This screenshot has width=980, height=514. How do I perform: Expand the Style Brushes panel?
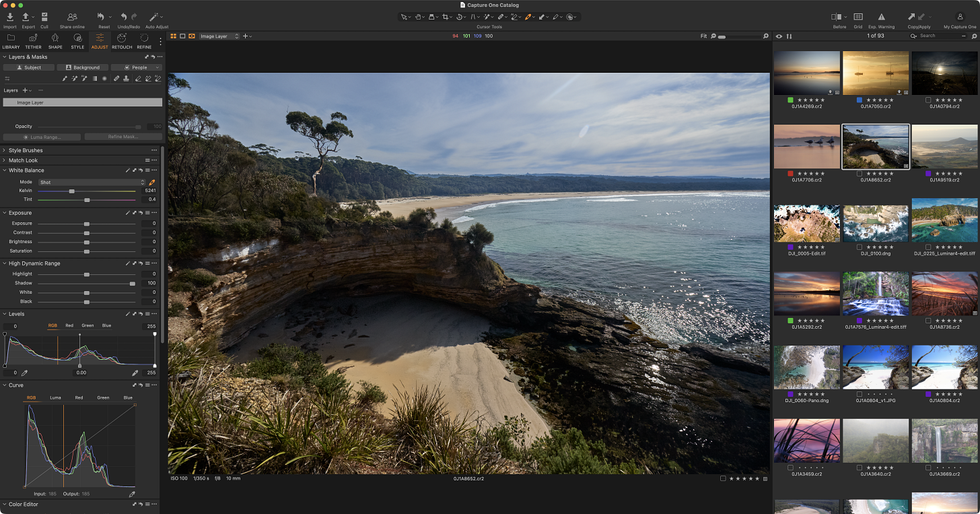[x=5, y=150]
